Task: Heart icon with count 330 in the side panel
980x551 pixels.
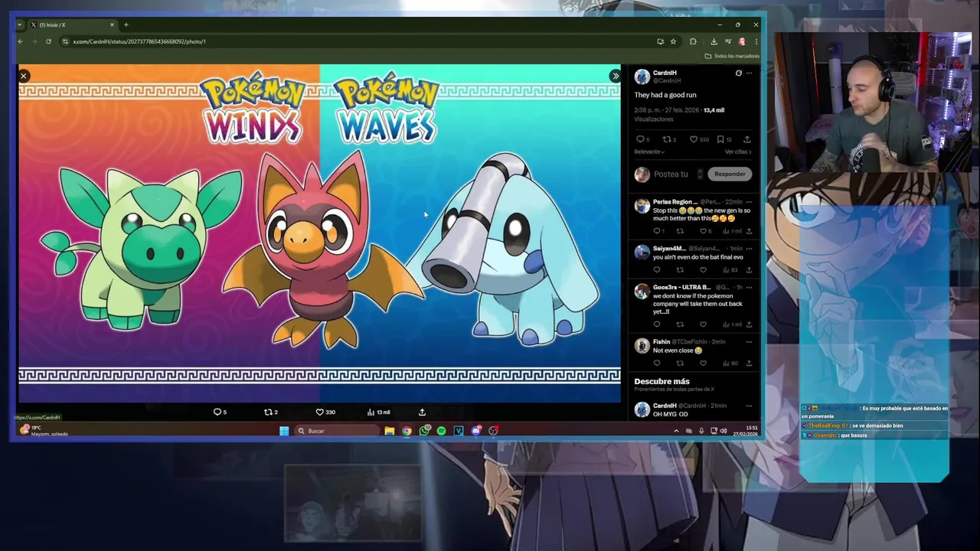Action: (x=694, y=139)
